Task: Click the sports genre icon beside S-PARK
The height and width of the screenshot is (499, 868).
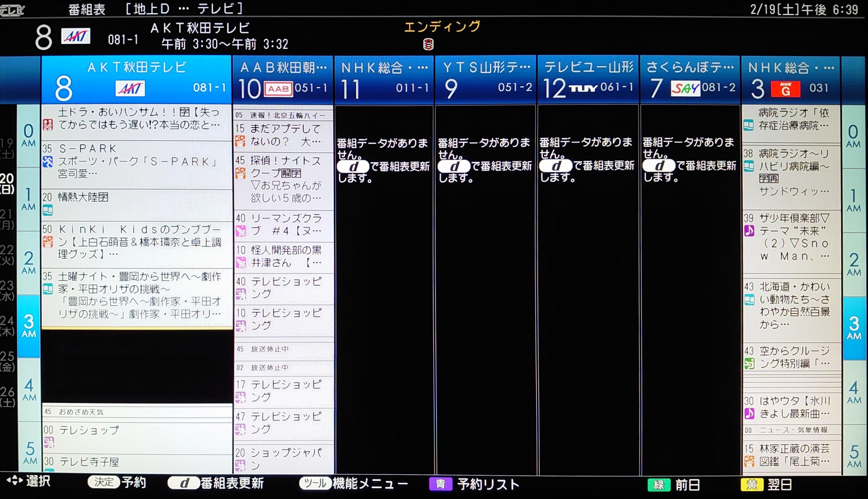Action: point(48,162)
